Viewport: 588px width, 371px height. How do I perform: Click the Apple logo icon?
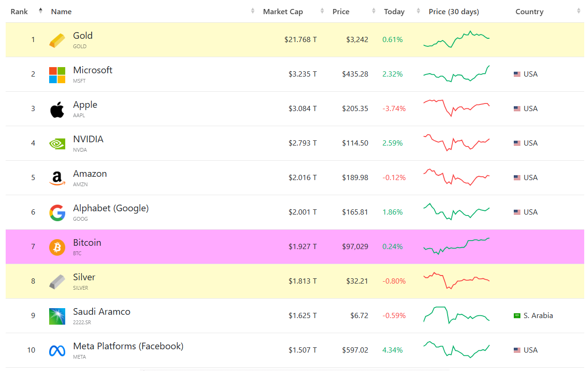tap(57, 109)
